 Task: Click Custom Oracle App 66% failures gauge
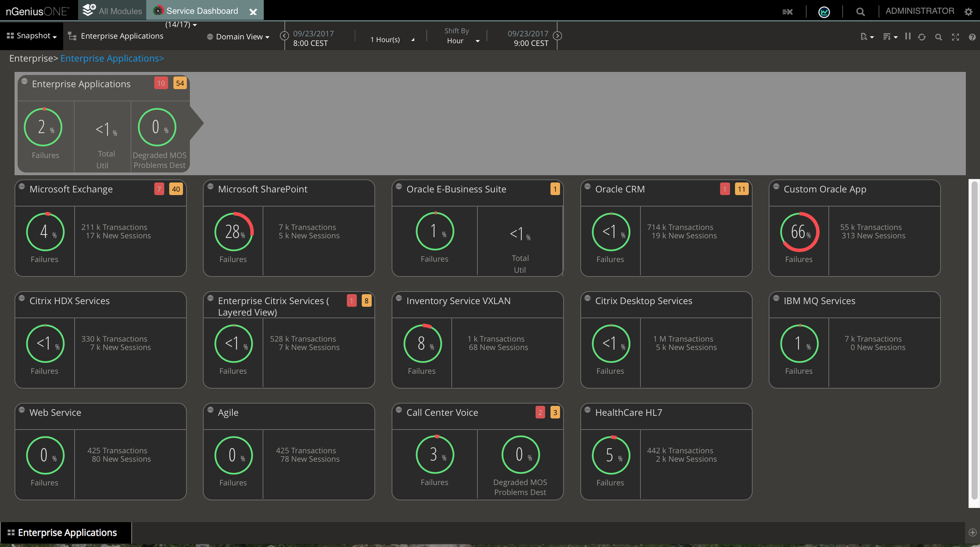[800, 232]
